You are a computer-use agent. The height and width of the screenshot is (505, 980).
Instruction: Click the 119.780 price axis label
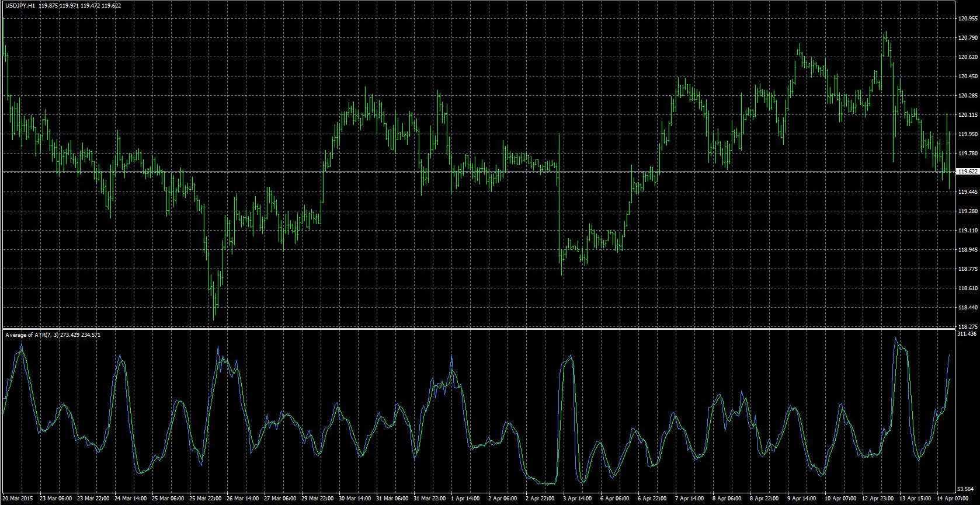point(968,154)
